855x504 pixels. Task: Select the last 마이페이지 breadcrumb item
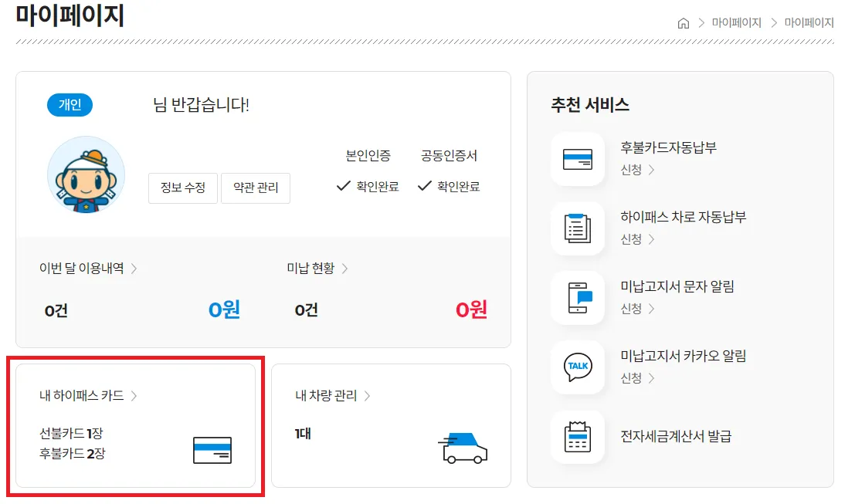[809, 23]
